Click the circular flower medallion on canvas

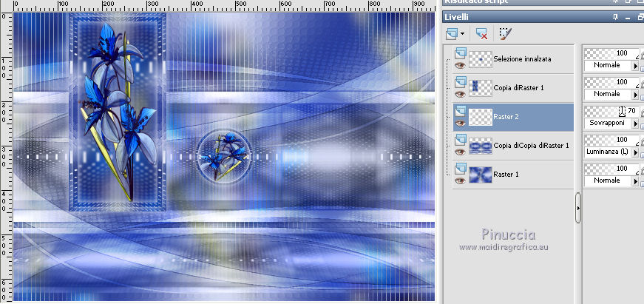[x=224, y=156]
